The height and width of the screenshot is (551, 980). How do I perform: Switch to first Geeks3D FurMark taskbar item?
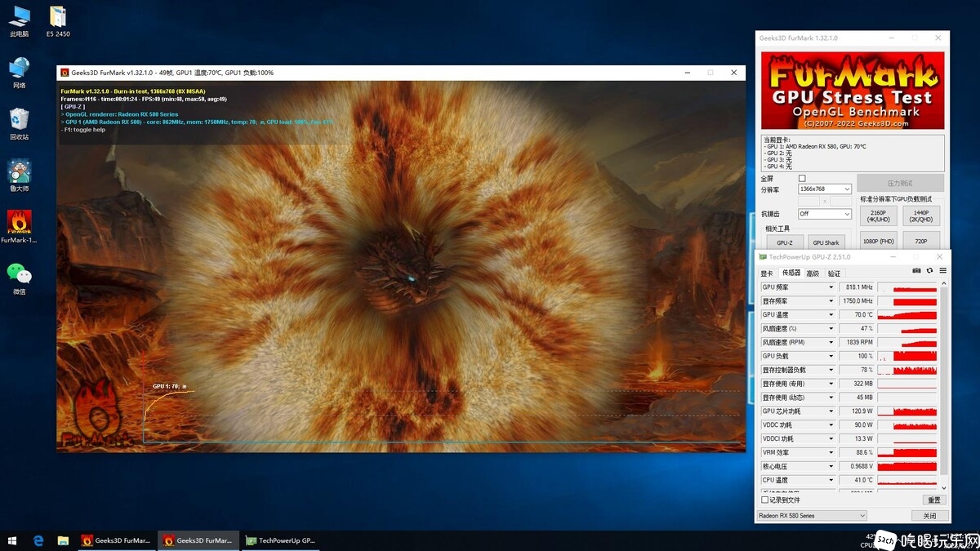(116, 540)
